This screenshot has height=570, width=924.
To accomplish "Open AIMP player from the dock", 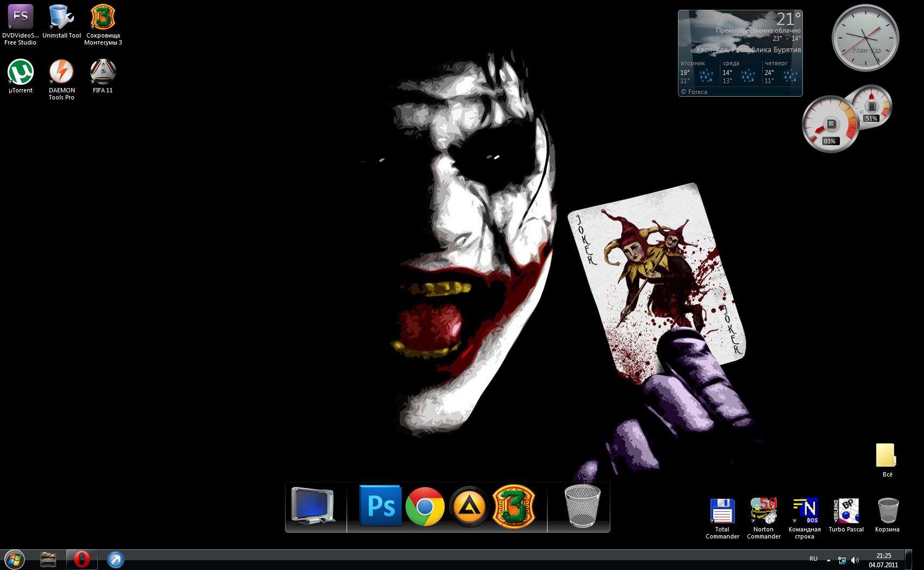I will pyautogui.click(x=469, y=508).
